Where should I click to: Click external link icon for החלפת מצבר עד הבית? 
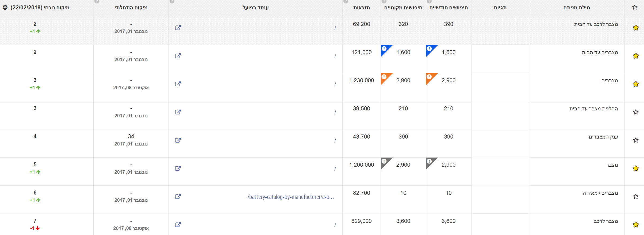pyautogui.click(x=178, y=112)
